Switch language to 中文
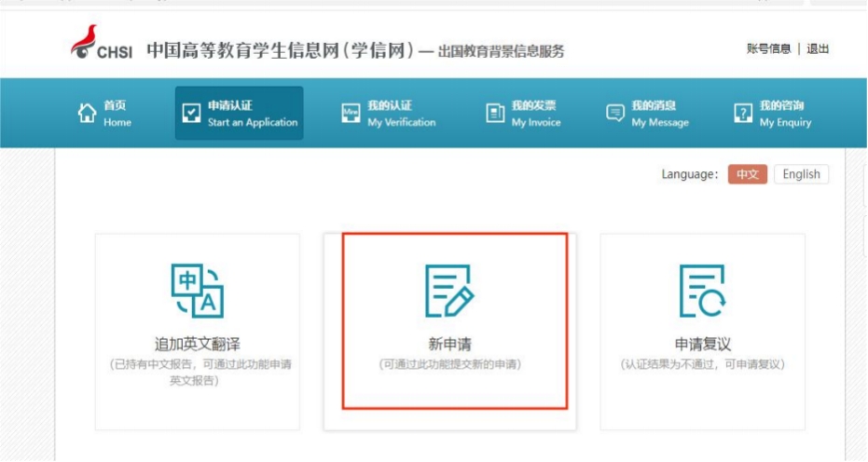 (747, 174)
